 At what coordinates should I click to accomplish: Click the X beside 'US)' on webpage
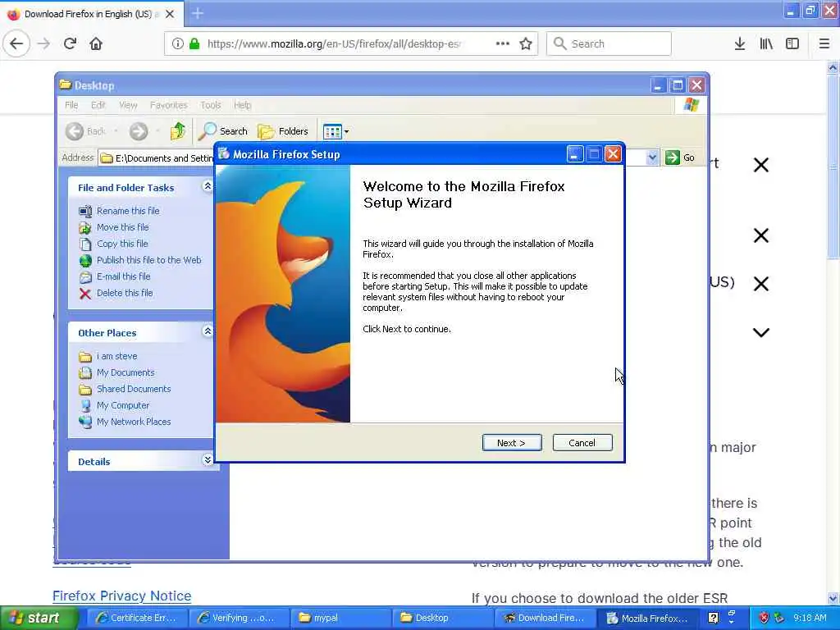(760, 283)
